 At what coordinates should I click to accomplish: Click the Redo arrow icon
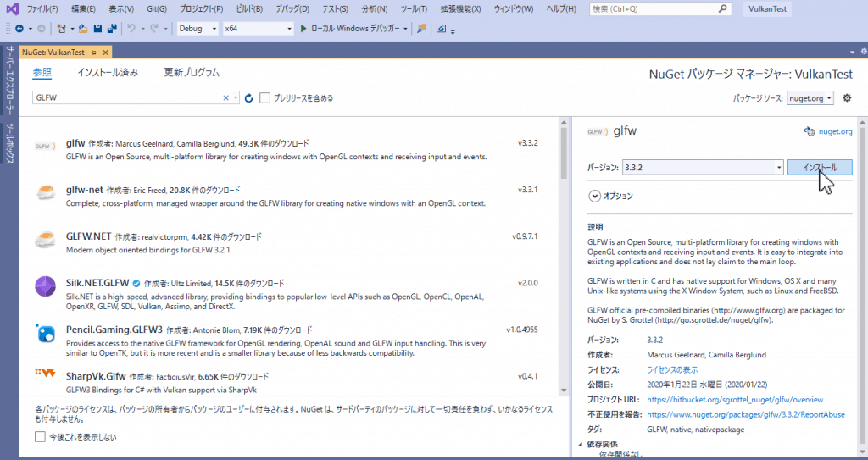point(154,28)
